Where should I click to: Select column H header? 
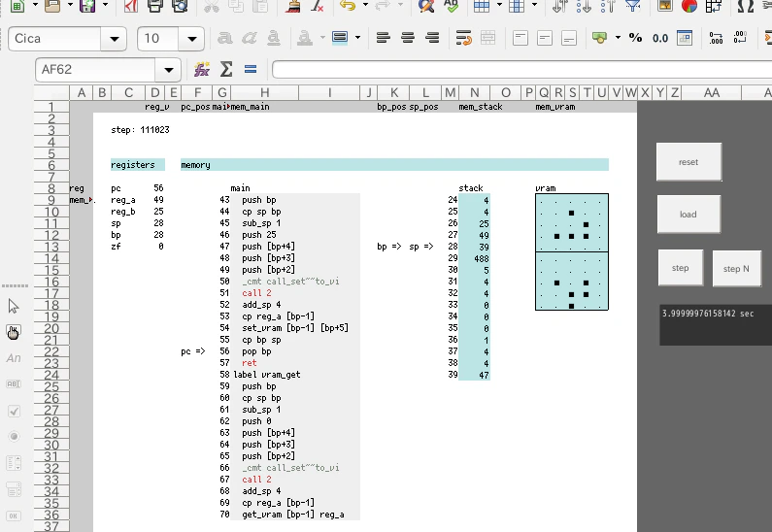(x=264, y=92)
